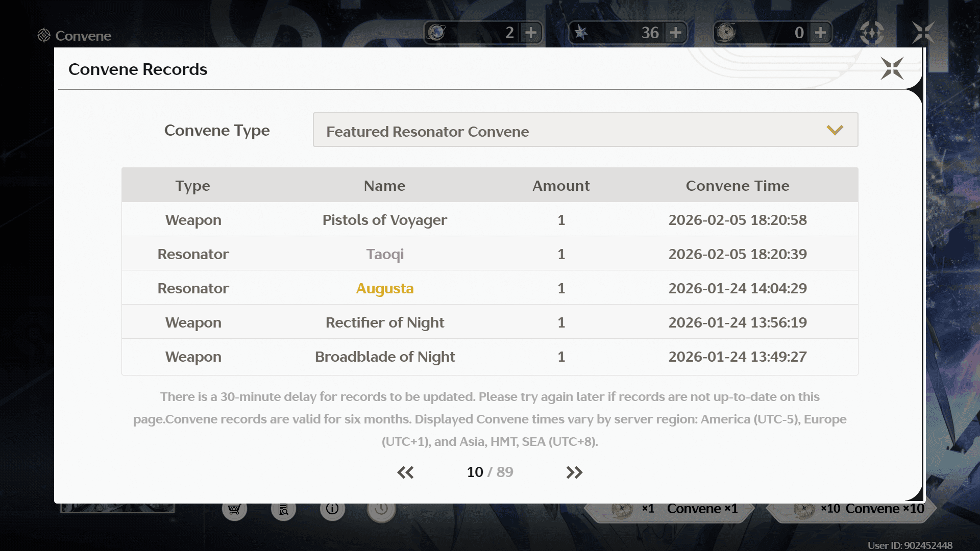980x551 pixels.
Task: Click the Convene title icon top-left
Action: coord(44,35)
